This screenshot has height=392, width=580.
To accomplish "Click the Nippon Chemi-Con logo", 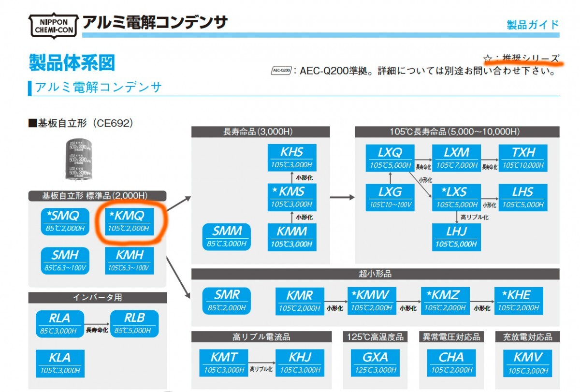I will tap(53, 25).
